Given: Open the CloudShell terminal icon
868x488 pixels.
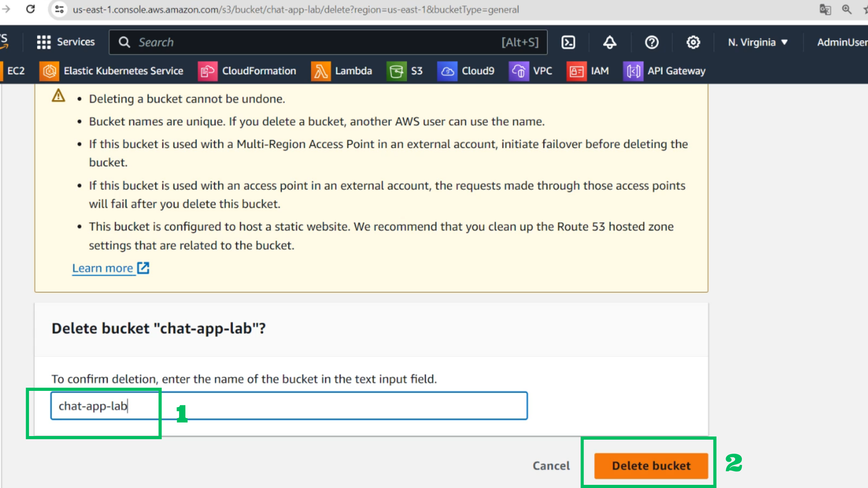Looking at the screenshot, I should coord(568,42).
